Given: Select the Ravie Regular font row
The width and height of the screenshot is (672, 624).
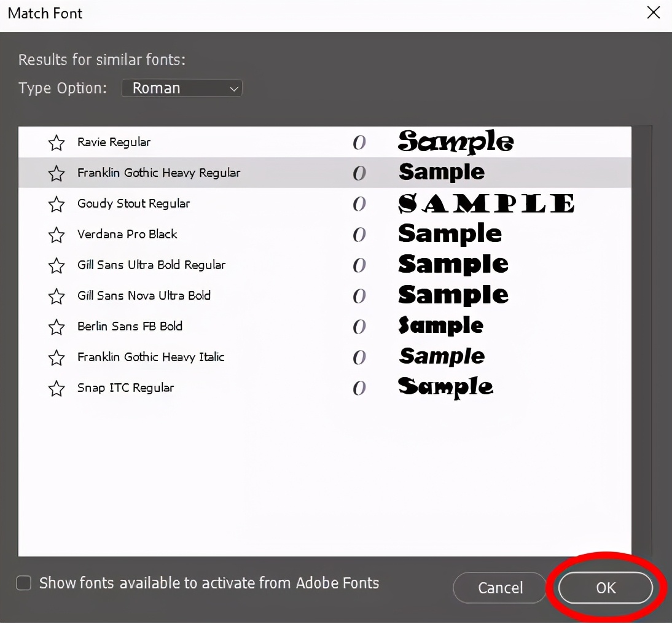Looking at the screenshot, I should click(x=114, y=142).
